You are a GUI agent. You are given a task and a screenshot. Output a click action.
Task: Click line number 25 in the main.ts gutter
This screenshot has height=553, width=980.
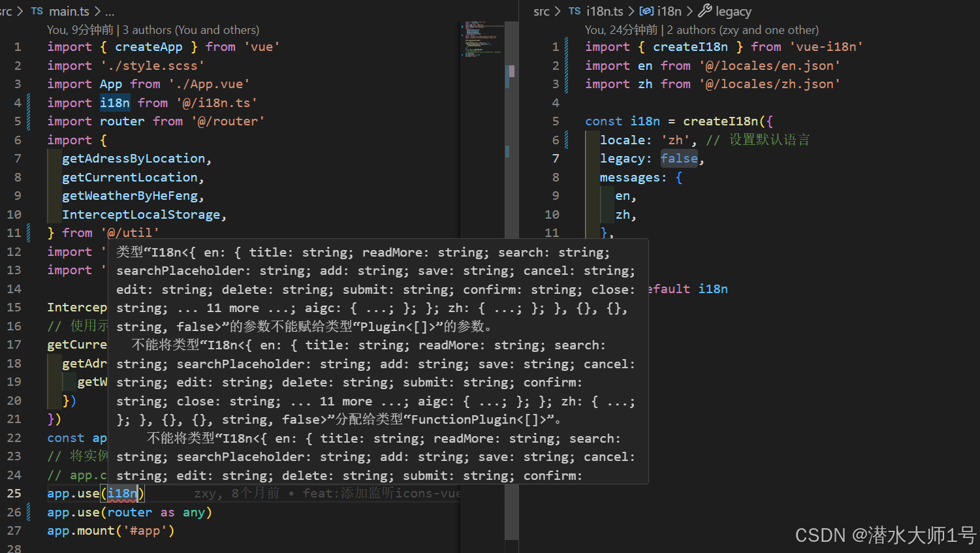pyautogui.click(x=14, y=494)
